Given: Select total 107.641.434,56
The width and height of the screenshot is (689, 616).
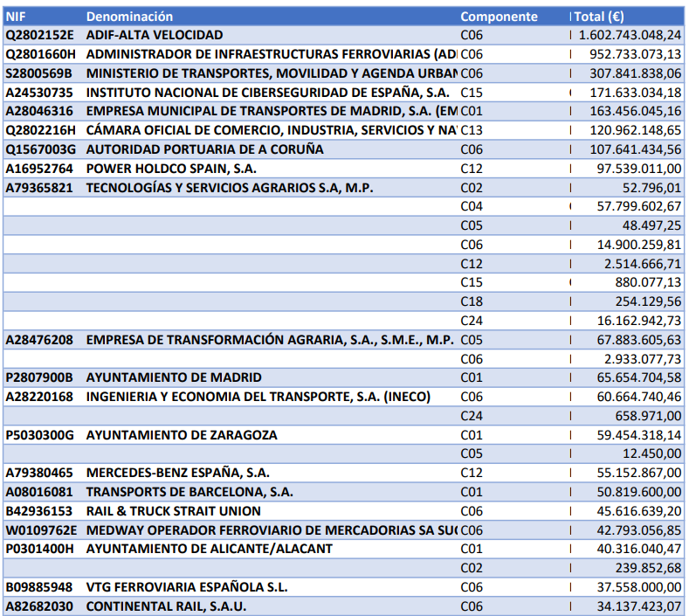Looking at the screenshot, I should pyautogui.click(x=636, y=149).
